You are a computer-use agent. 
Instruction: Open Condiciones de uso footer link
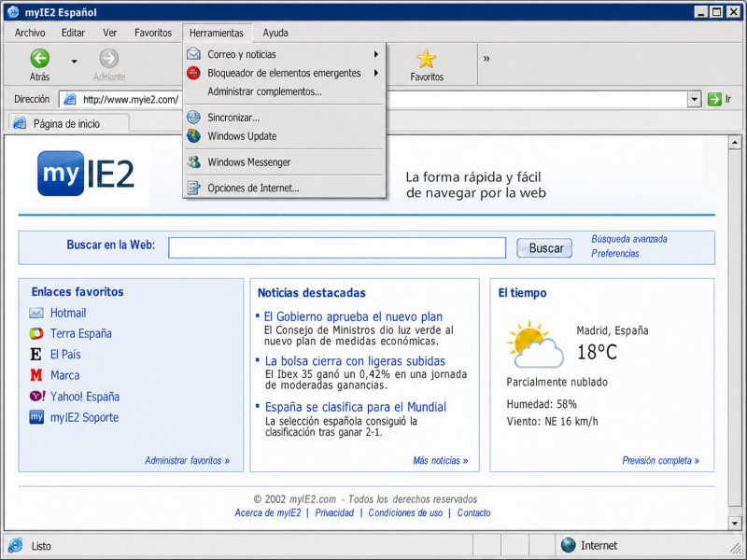pyautogui.click(x=405, y=512)
